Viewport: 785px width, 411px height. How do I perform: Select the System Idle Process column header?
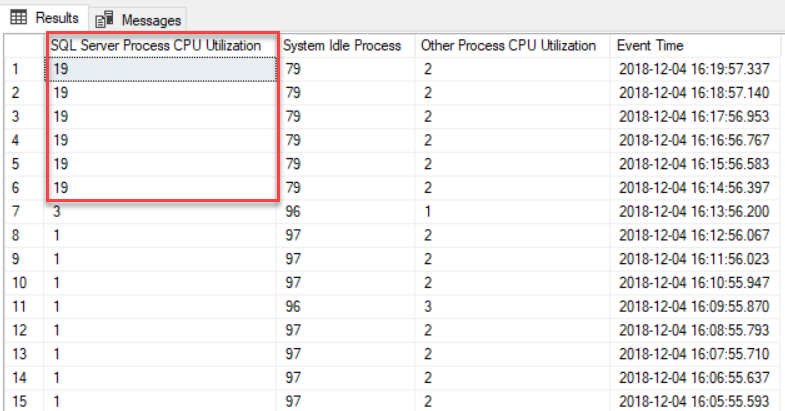(345, 45)
